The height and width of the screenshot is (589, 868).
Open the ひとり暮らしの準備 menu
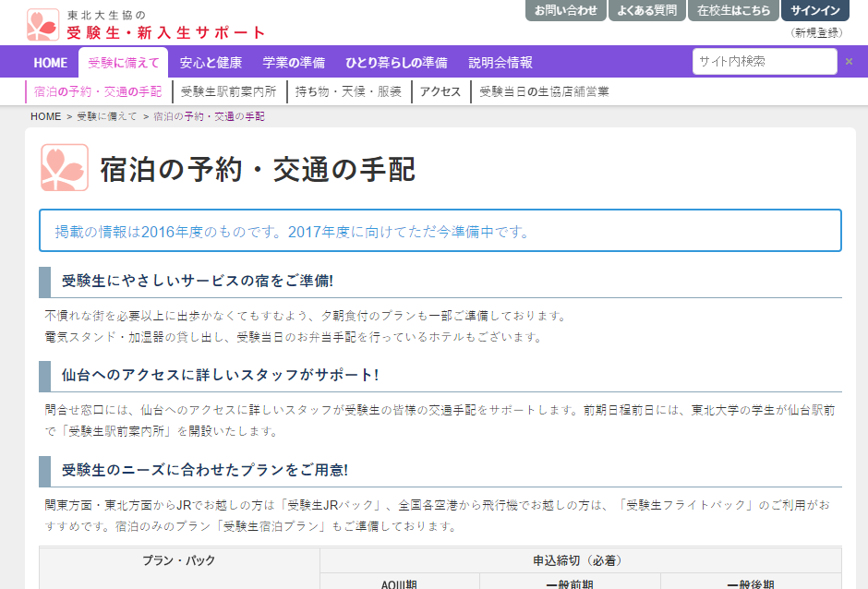point(396,63)
